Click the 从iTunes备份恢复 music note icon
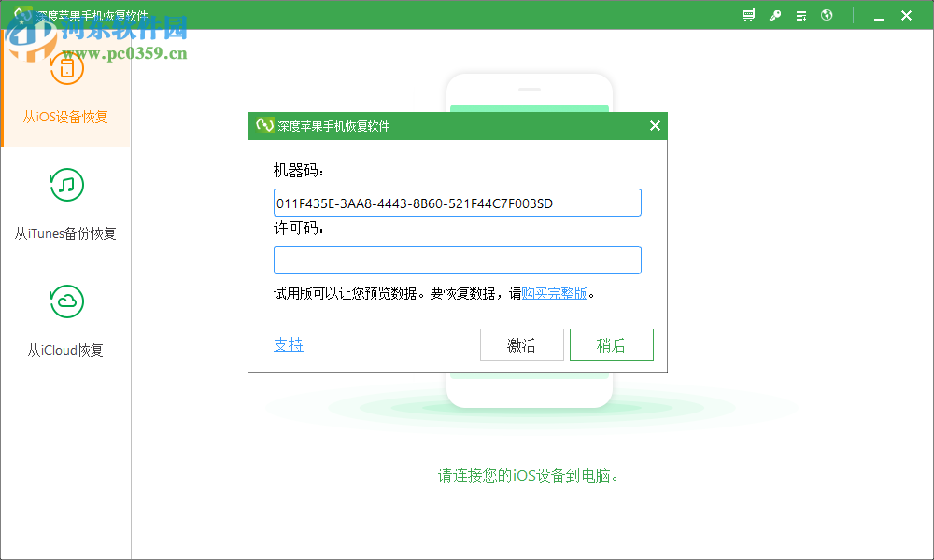934x560 pixels. [x=66, y=185]
